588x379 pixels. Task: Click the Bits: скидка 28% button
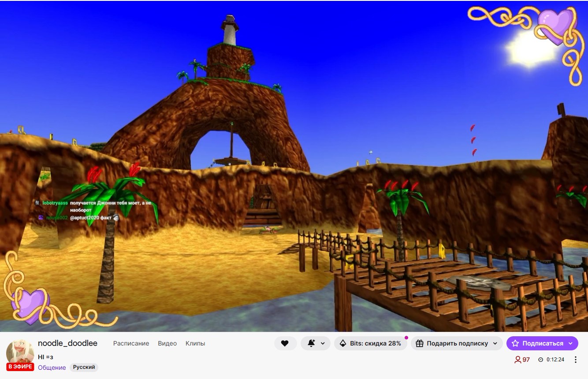[371, 343]
